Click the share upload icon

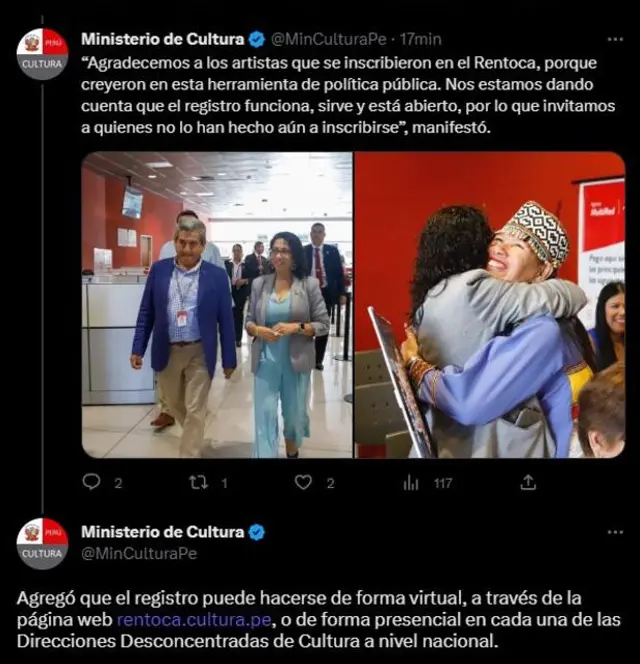(528, 482)
